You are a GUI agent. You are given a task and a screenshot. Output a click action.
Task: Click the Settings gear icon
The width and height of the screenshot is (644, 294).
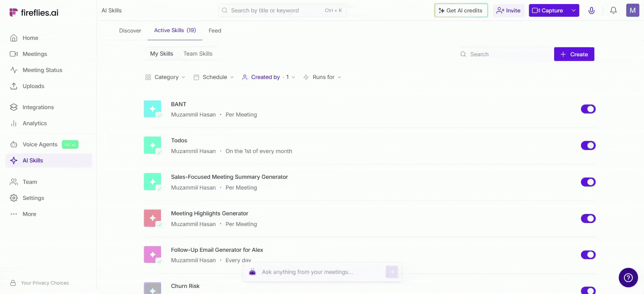tap(14, 198)
